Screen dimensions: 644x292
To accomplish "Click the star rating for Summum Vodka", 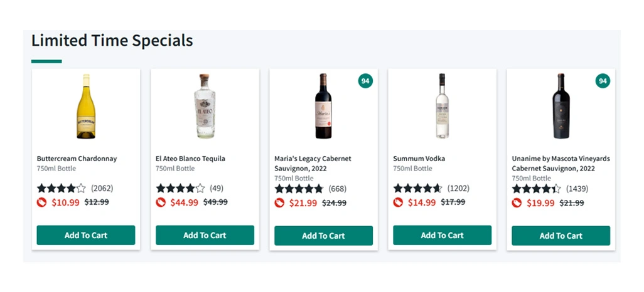I will [417, 188].
